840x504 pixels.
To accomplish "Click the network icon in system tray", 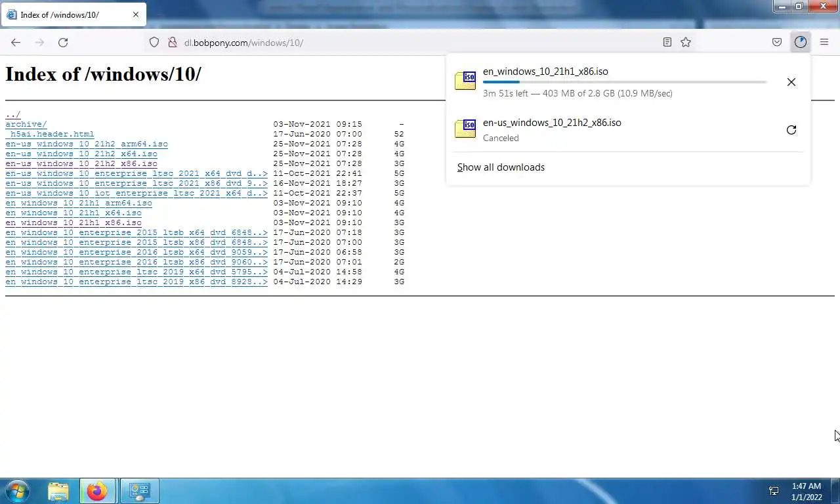I will click(x=774, y=491).
